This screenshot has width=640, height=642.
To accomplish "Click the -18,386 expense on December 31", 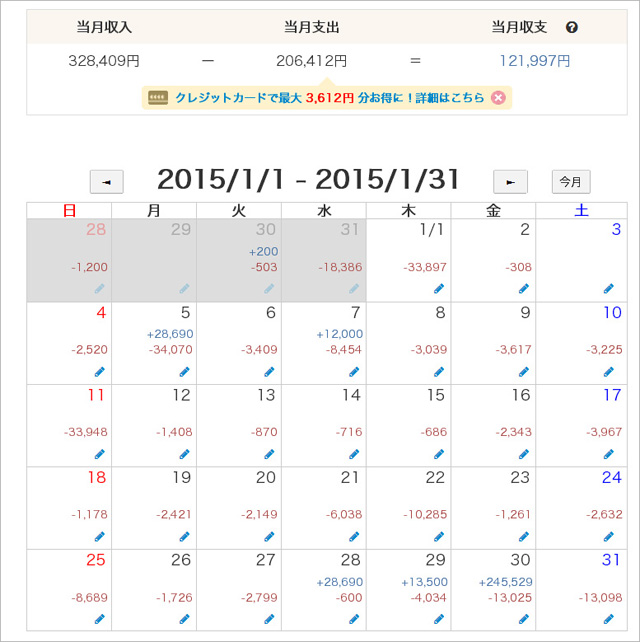I will coord(340,267).
